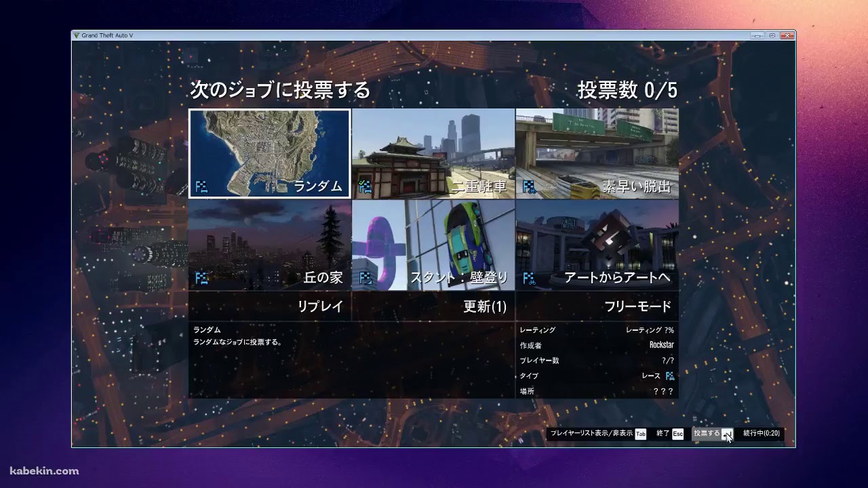Click the Tab key icon
This screenshot has width=868, height=488.
pyautogui.click(x=641, y=434)
